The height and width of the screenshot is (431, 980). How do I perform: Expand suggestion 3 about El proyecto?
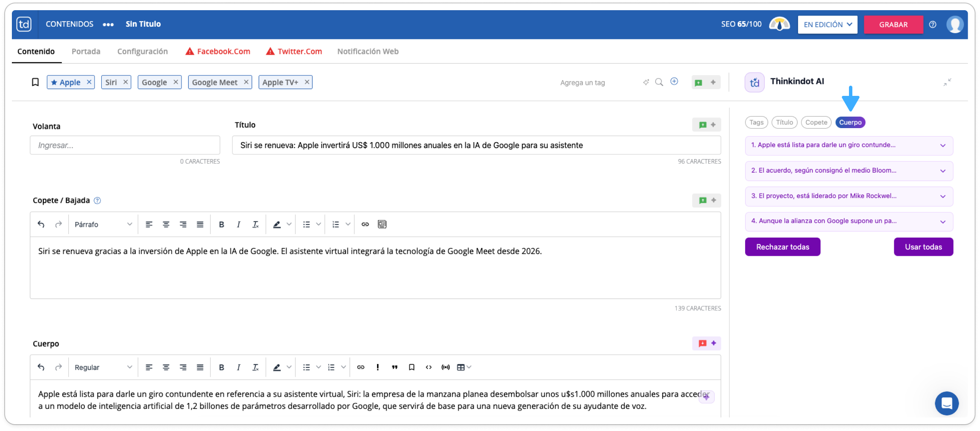[x=849, y=196]
